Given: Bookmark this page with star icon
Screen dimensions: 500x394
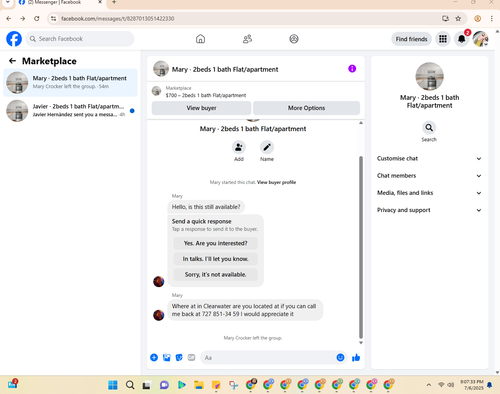Looking at the screenshot, I should [458, 19].
